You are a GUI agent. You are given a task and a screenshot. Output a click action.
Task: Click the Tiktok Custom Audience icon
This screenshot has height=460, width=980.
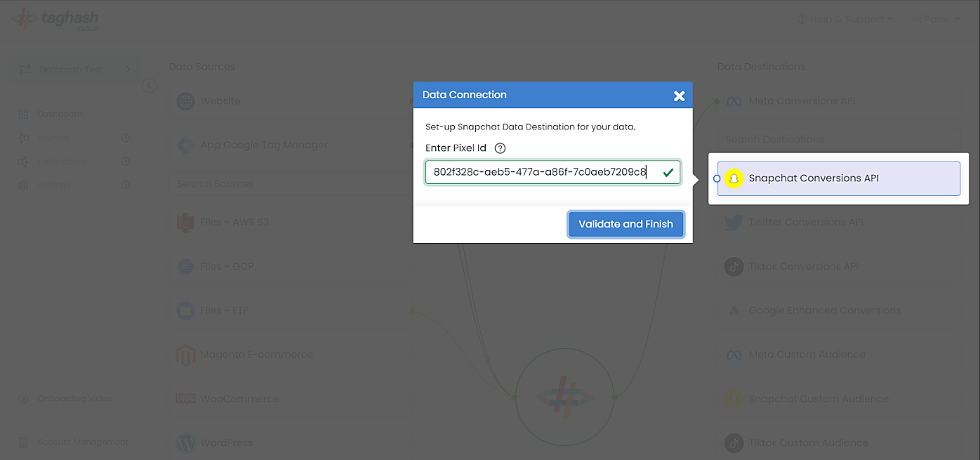[x=734, y=443]
